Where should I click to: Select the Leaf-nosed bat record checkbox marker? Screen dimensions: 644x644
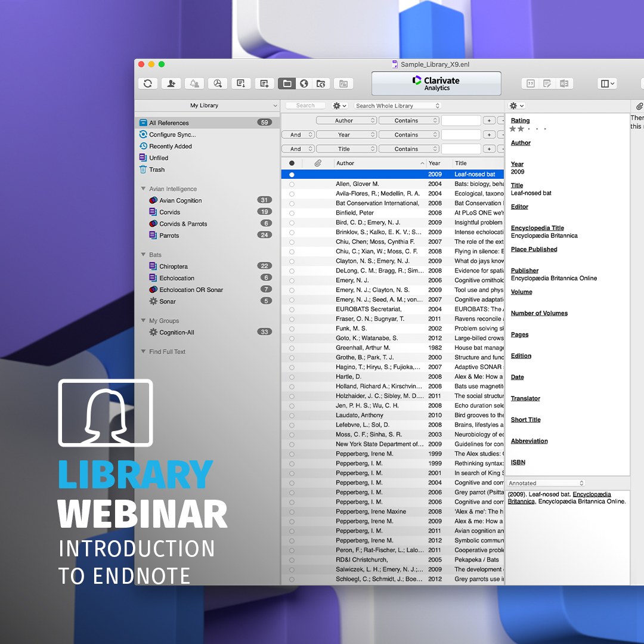click(x=292, y=174)
